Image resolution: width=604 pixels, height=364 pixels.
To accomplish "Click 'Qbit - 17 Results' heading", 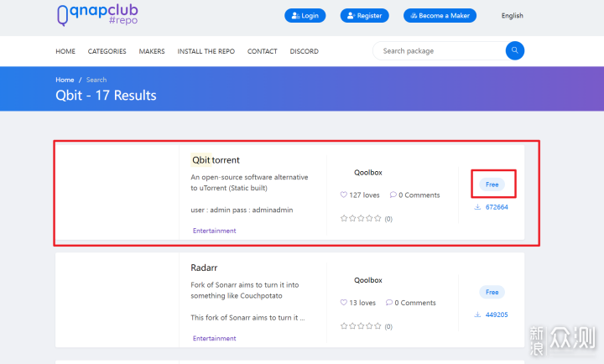I will click(x=106, y=95).
